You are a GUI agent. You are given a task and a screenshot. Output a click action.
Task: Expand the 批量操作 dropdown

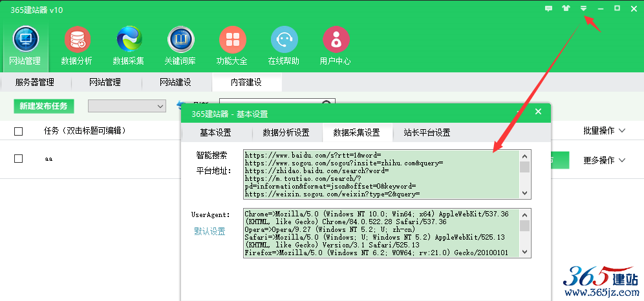coord(604,131)
